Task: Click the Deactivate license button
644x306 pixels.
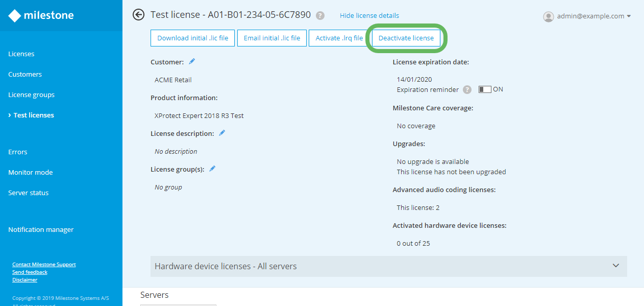Action: [x=406, y=38]
